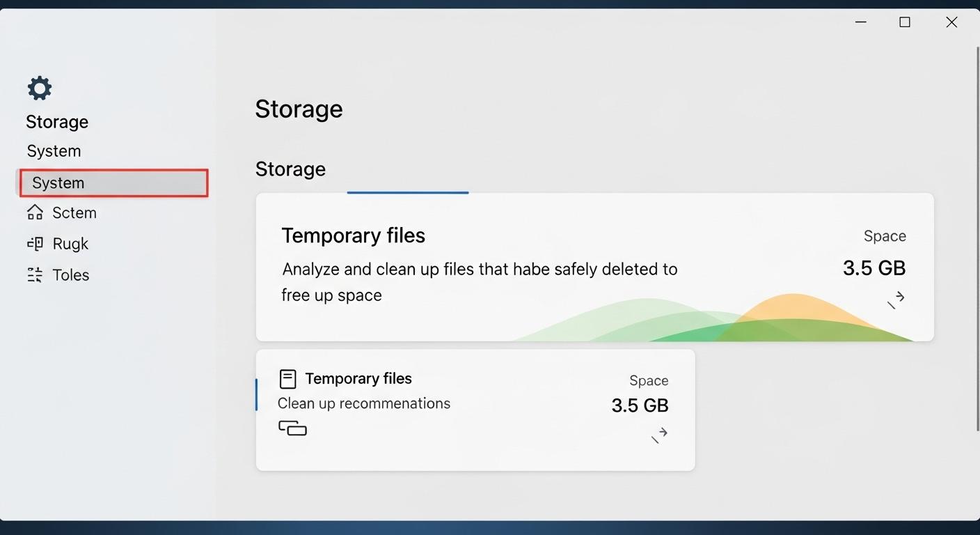Click the Storage title in the sidebar
Image resolution: width=980 pixels, height=535 pixels.
click(57, 122)
